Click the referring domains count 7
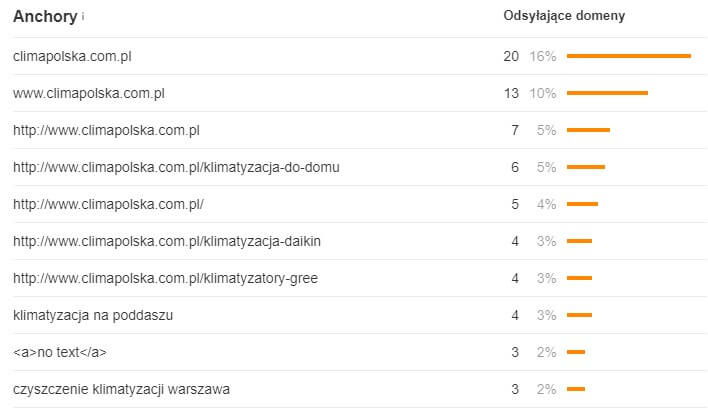Image resolution: width=708 pixels, height=414 pixels. point(515,130)
